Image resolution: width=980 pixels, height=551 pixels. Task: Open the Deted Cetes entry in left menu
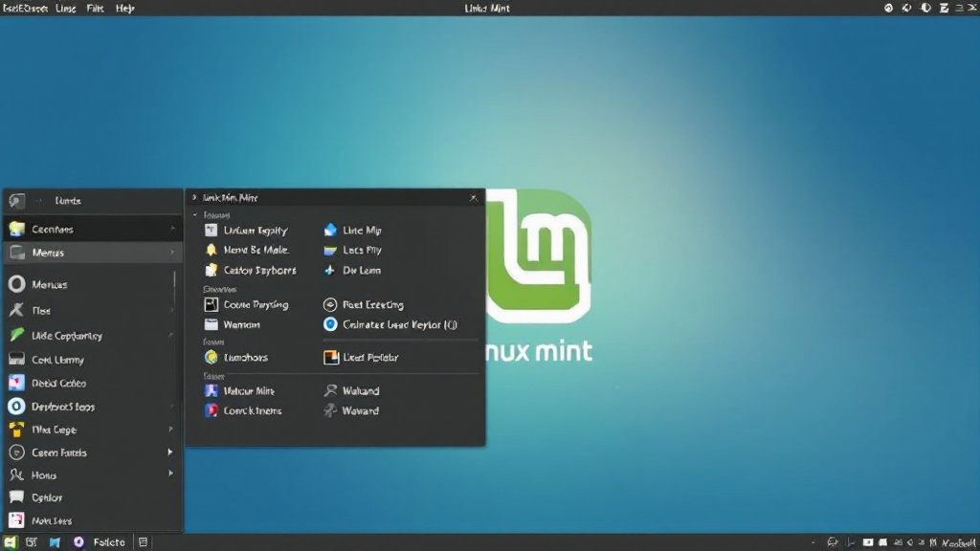(x=93, y=383)
